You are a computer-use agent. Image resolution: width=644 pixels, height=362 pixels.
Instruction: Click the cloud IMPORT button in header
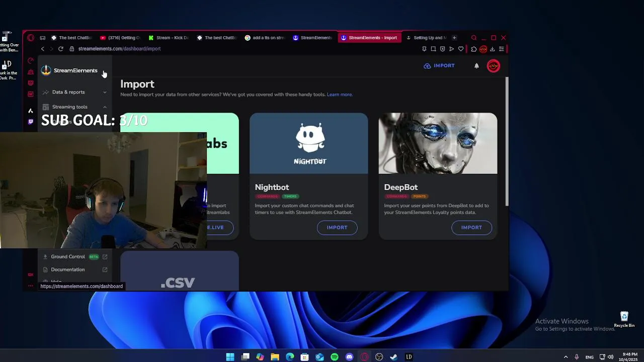pyautogui.click(x=439, y=66)
